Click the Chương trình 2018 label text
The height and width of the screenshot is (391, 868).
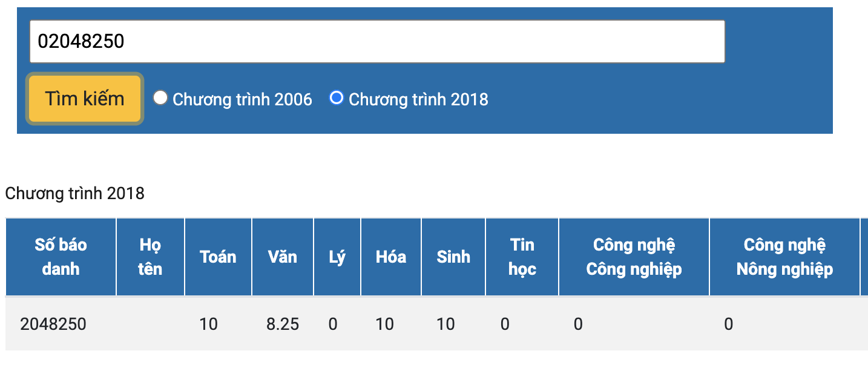pos(418,99)
